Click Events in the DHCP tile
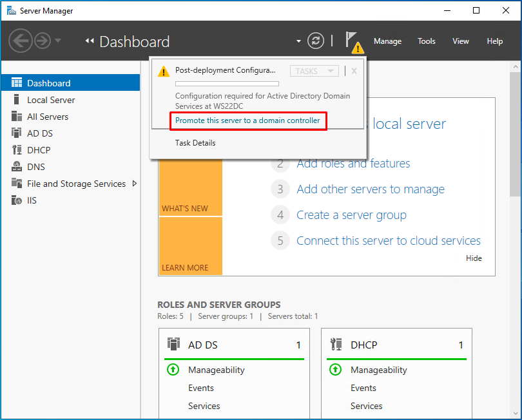522x420 pixels. 363,388
